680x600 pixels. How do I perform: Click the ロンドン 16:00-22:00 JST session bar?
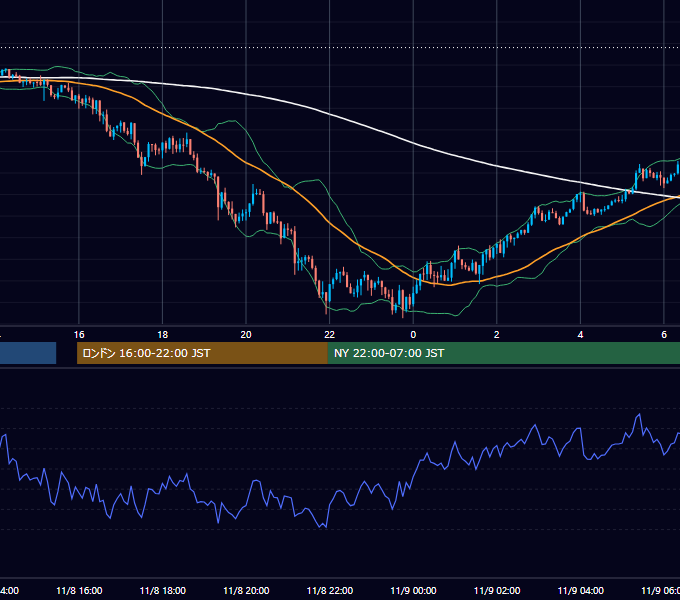pyautogui.click(x=202, y=353)
